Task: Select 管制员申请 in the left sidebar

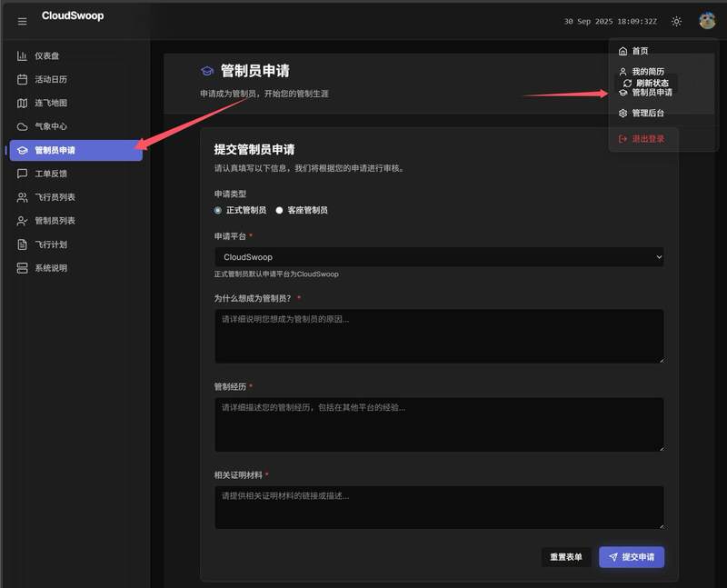Action: 76,150
